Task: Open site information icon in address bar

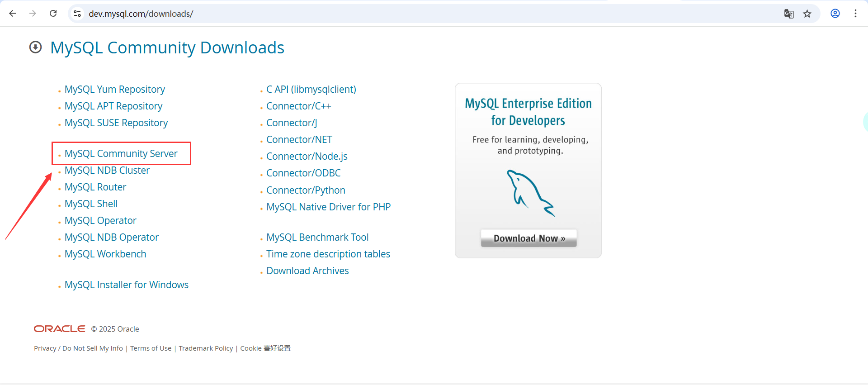Action: pos(77,14)
